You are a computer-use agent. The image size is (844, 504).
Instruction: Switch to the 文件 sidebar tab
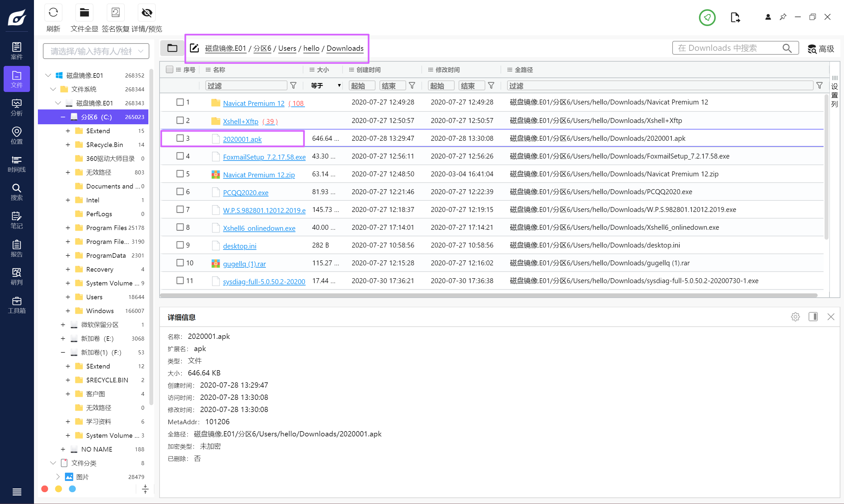pyautogui.click(x=16, y=79)
